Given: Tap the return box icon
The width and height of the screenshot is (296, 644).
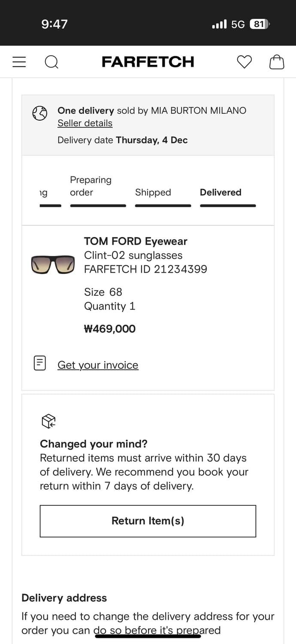Looking at the screenshot, I should (x=48, y=421).
